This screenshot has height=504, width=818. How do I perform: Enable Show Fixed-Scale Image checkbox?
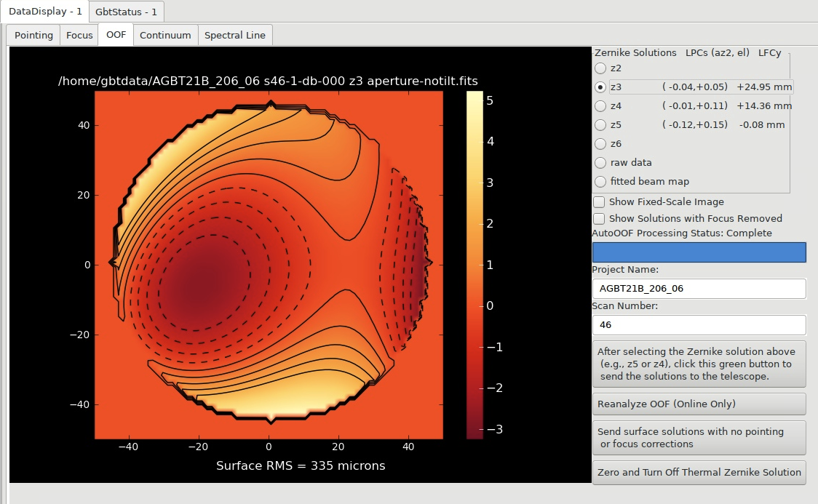(x=600, y=201)
